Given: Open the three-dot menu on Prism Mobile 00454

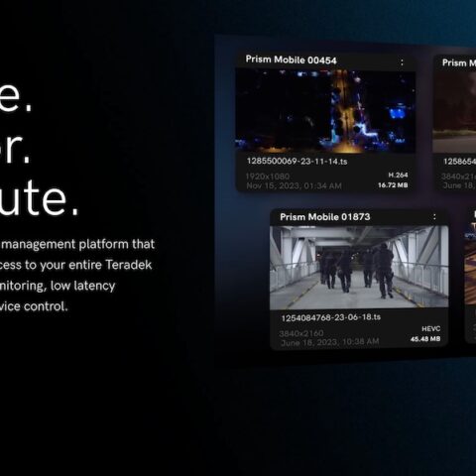Looking at the screenshot, I should point(402,62).
